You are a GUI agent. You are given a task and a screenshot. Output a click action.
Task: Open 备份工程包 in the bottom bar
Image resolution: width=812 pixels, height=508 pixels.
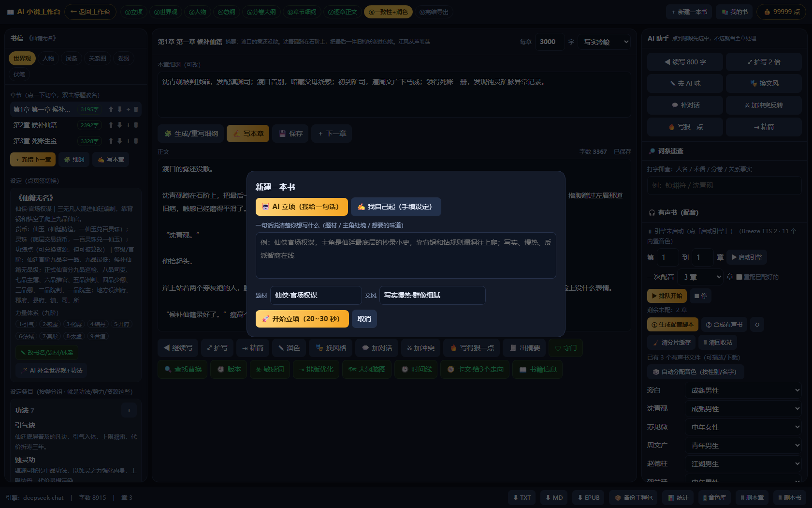click(x=634, y=497)
